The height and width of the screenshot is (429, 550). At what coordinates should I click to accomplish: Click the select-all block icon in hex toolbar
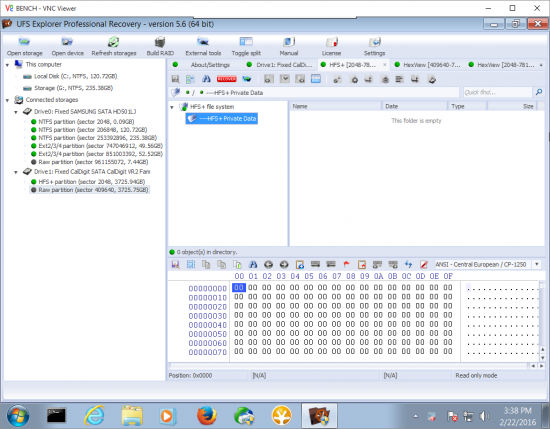tap(191, 264)
